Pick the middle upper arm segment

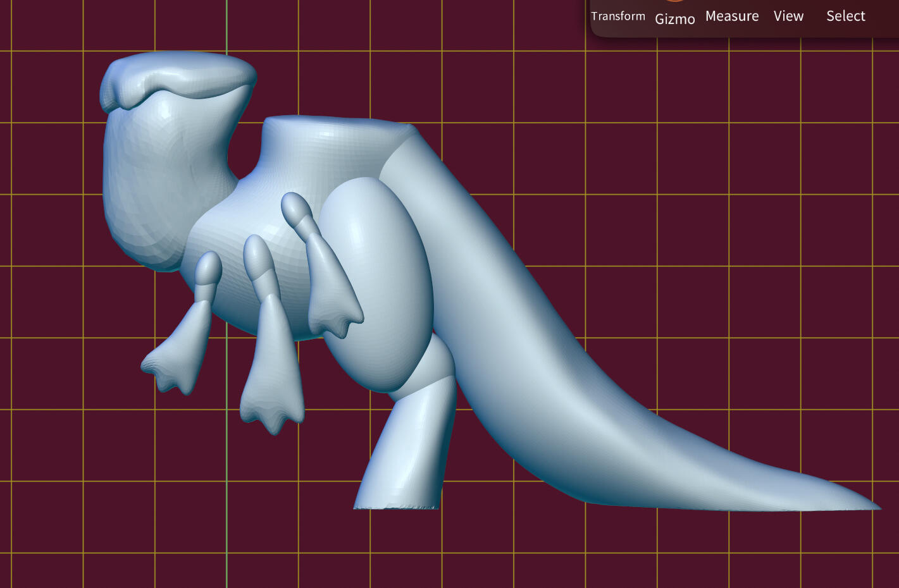pyautogui.click(x=258, y=256)
